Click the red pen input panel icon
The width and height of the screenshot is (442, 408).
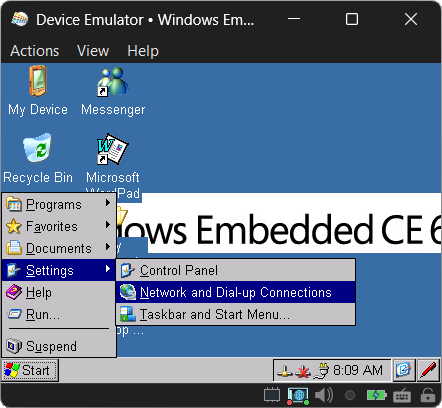[x=428, y=370]
